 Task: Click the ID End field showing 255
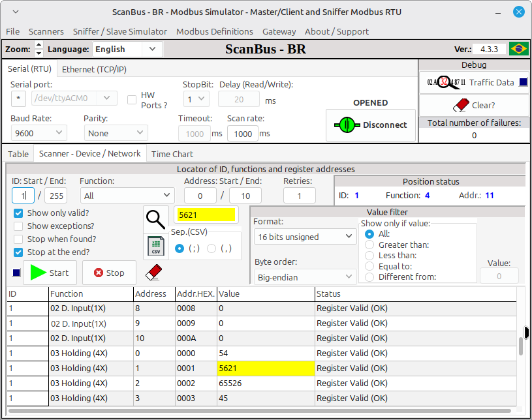point(56,196)
